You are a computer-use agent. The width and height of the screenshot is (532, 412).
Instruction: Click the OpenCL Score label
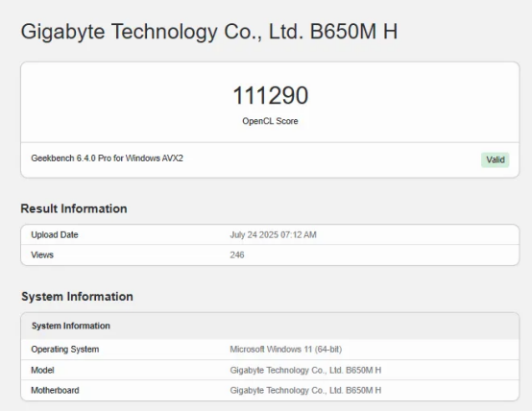(270, 121)
